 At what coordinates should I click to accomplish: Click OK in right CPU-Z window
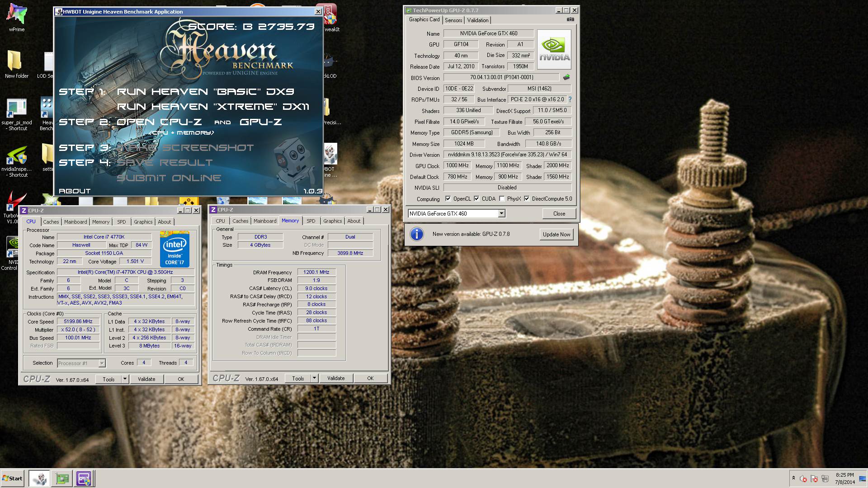370,378
